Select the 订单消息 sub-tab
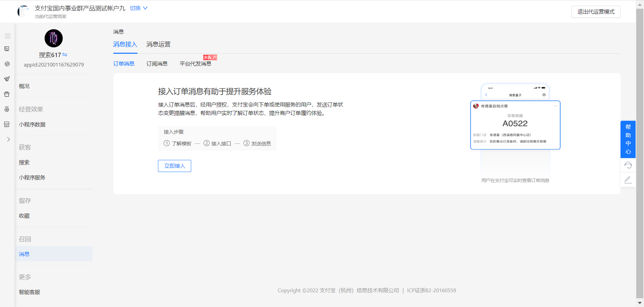 point(124,63)
